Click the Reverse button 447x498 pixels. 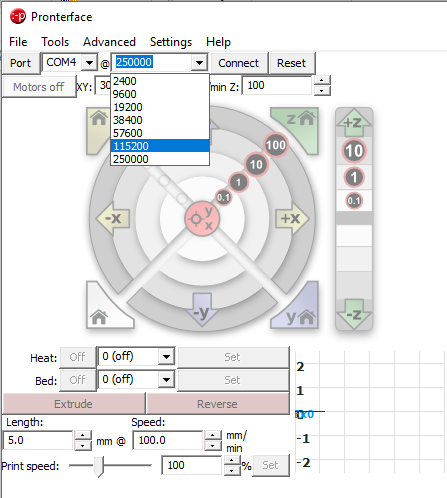217,404
